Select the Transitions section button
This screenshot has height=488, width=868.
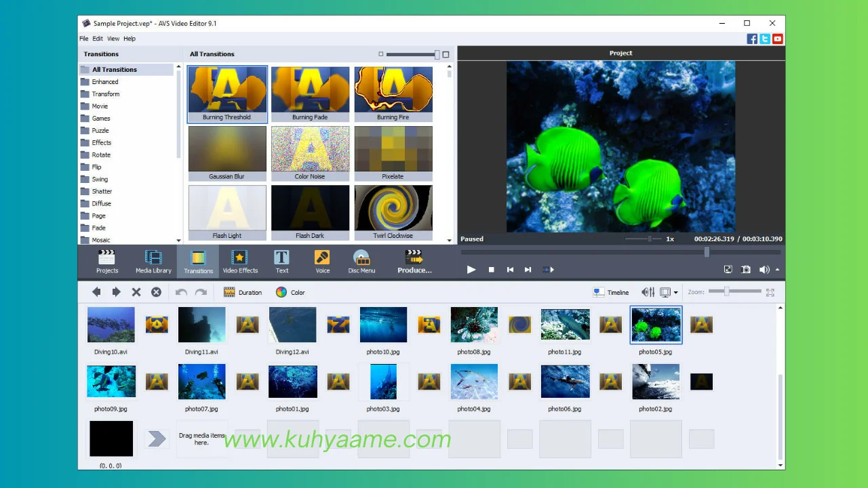(198, 262)
